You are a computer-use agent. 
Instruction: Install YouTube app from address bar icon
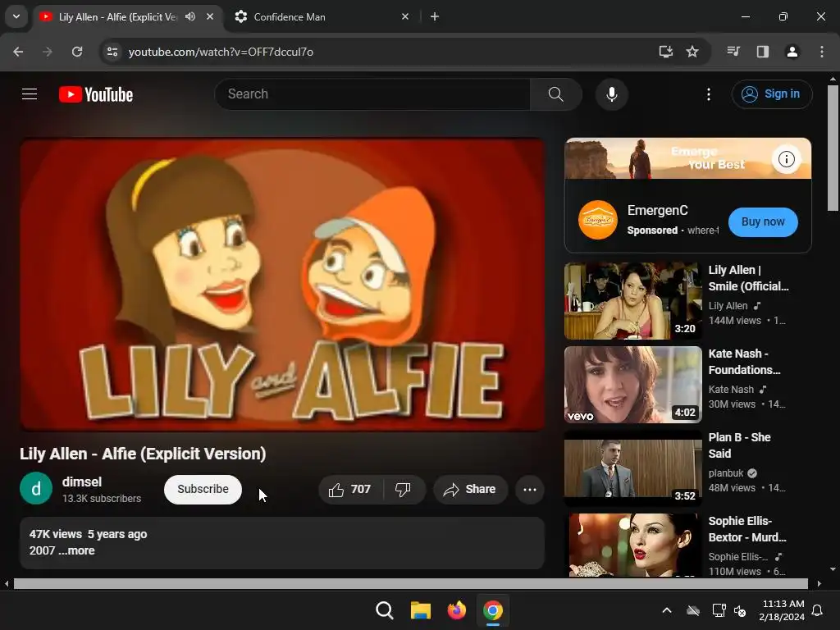click(665, 52)
